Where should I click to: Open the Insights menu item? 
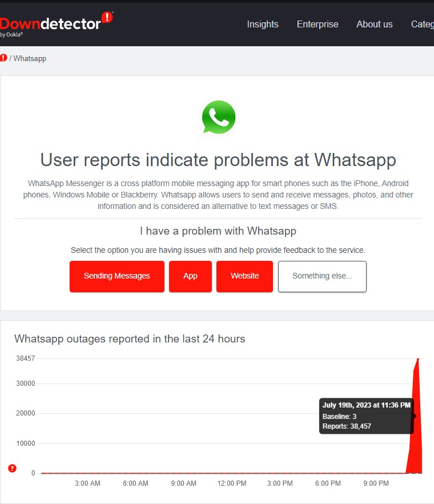263,24
